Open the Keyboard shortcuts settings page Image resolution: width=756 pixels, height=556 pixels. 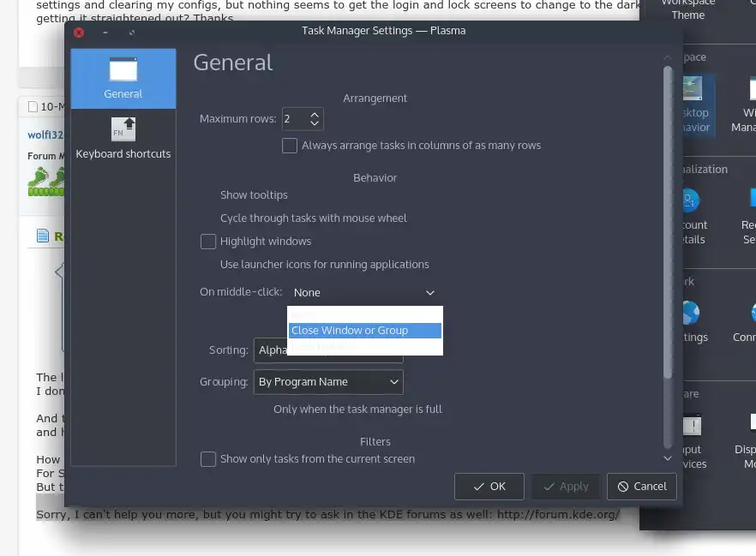click(x=123, y=138)
